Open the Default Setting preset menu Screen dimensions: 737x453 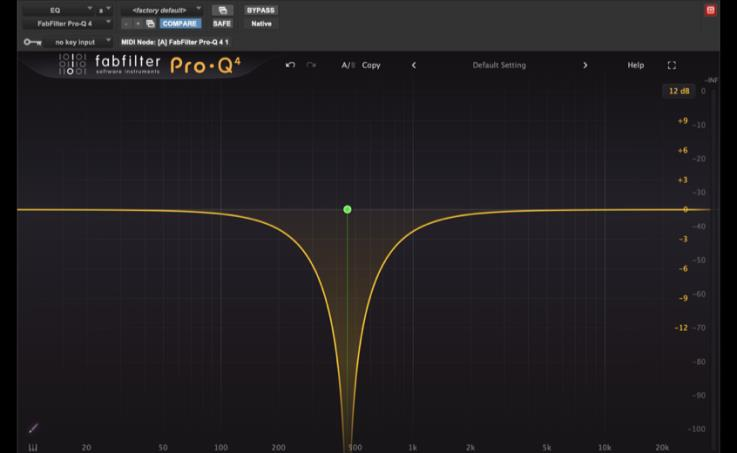(x=499, y=65)
